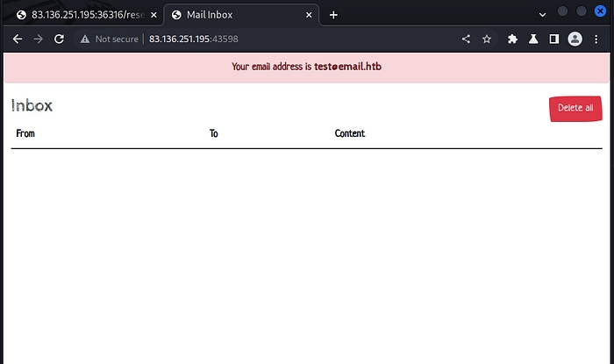Click the forward navigation arrow
614x364 pixels.
[x=38, y=39]
